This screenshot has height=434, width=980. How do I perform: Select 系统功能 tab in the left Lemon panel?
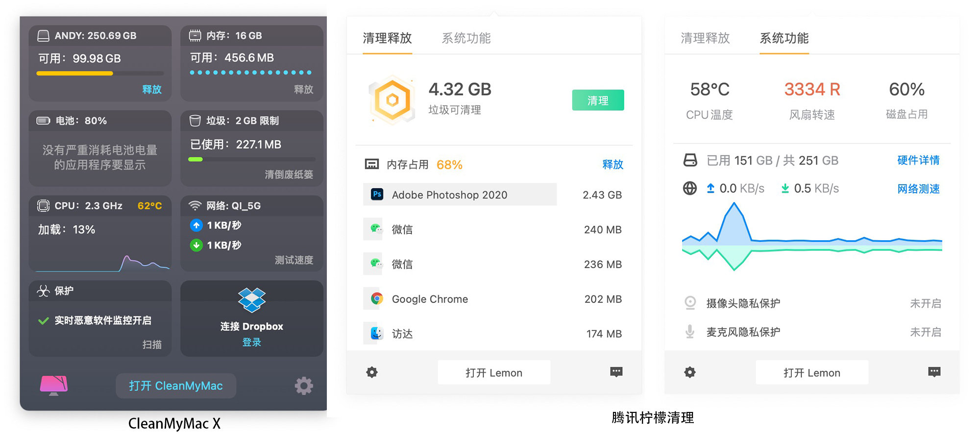pyautogui.click(x=466, y=38)
